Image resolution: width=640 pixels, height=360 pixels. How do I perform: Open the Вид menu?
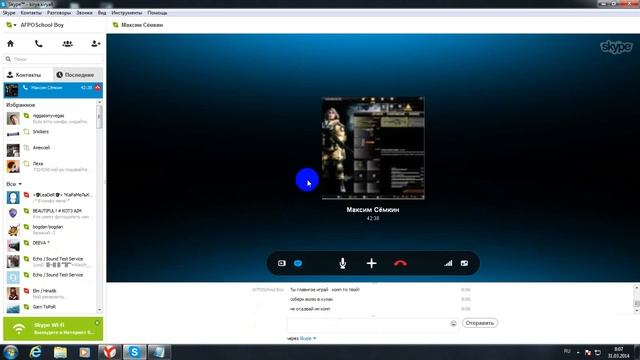102,13
